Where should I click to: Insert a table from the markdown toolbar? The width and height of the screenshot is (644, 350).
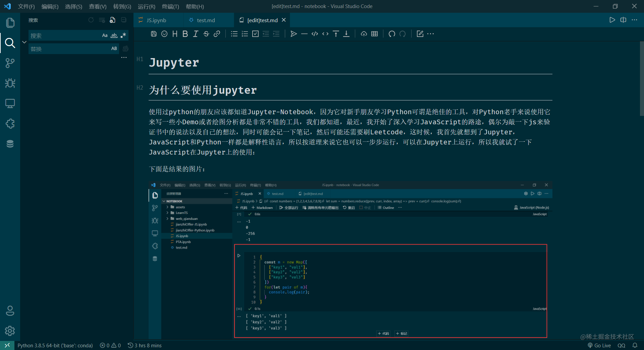tap(375, 34)
